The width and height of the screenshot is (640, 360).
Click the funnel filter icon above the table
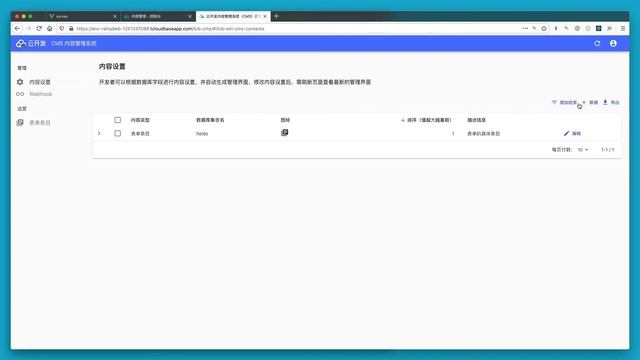coord(554,102)
